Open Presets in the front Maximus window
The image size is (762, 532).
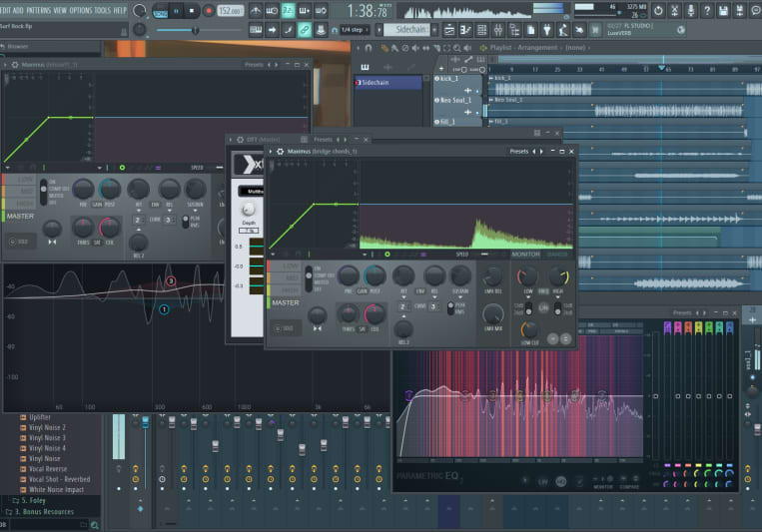click(x=519, y=152)
